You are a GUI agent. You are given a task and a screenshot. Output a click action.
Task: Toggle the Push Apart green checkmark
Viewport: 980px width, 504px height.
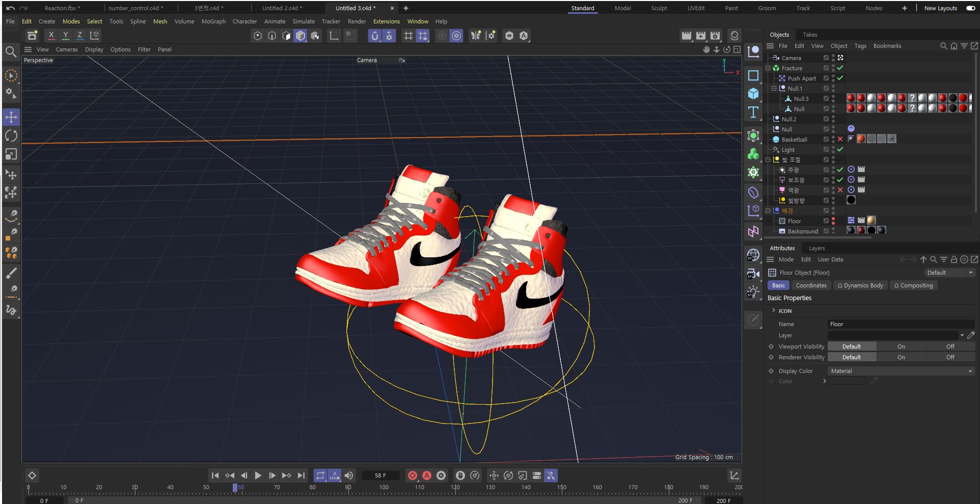[840, 78]
